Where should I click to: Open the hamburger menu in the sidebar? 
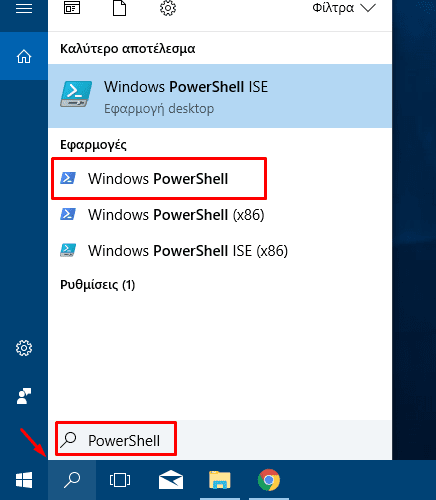[x=24, y=8]
